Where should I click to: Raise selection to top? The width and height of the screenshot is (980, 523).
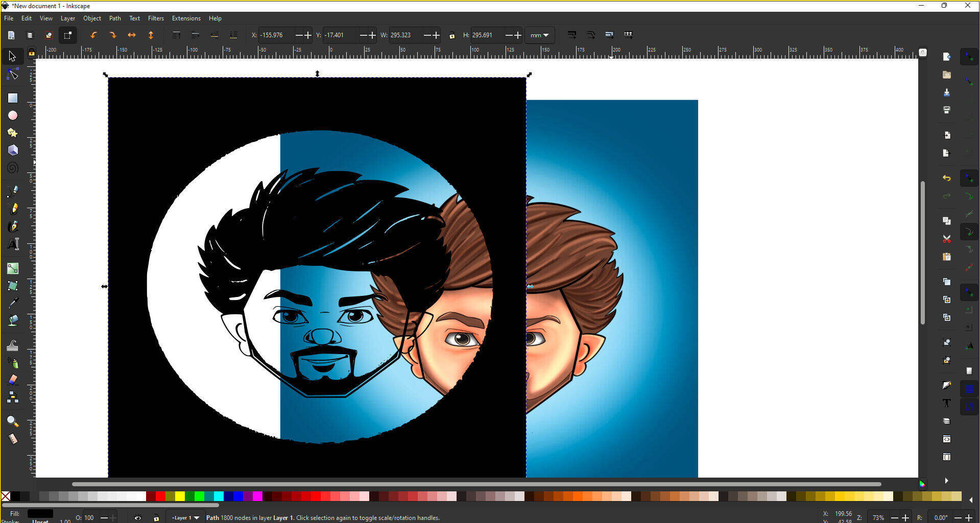tap(176, 35)
